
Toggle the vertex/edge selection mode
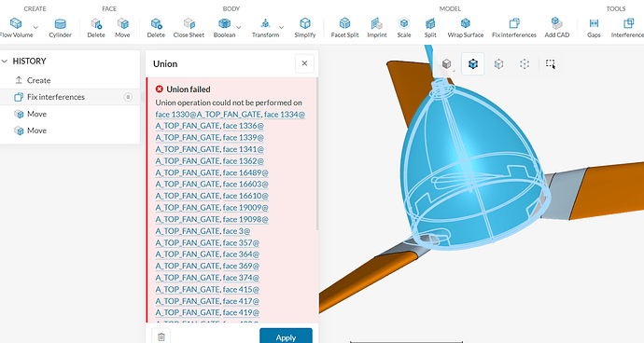click(x=525, y=63)
